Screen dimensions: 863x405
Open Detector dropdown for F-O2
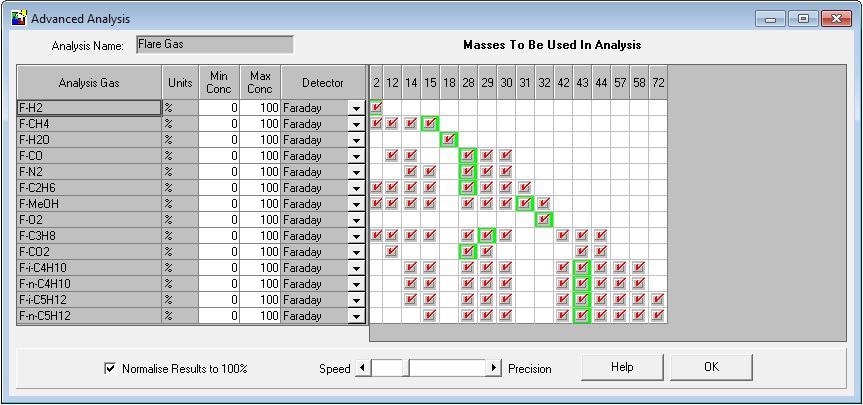(356, 220)
